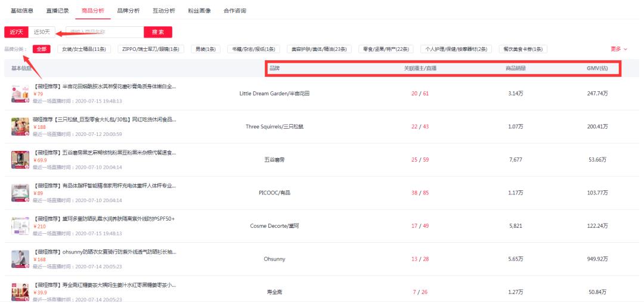Click the 五谷磨房 brand cell

(x=274, y=160)
